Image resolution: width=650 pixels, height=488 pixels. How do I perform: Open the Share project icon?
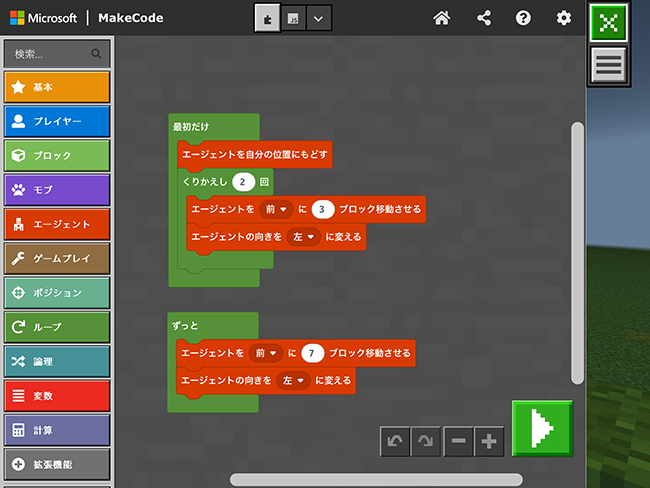click(484, 18)
